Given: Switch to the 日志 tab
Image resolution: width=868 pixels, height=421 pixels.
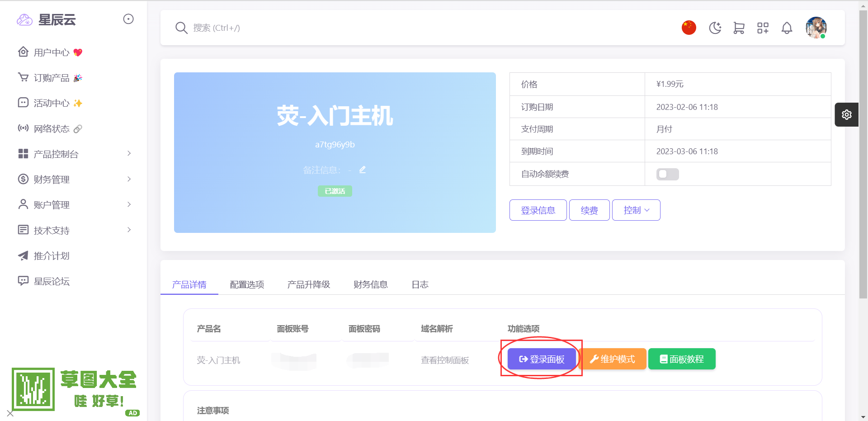Looking at the screenshot, I should (420, 284).
